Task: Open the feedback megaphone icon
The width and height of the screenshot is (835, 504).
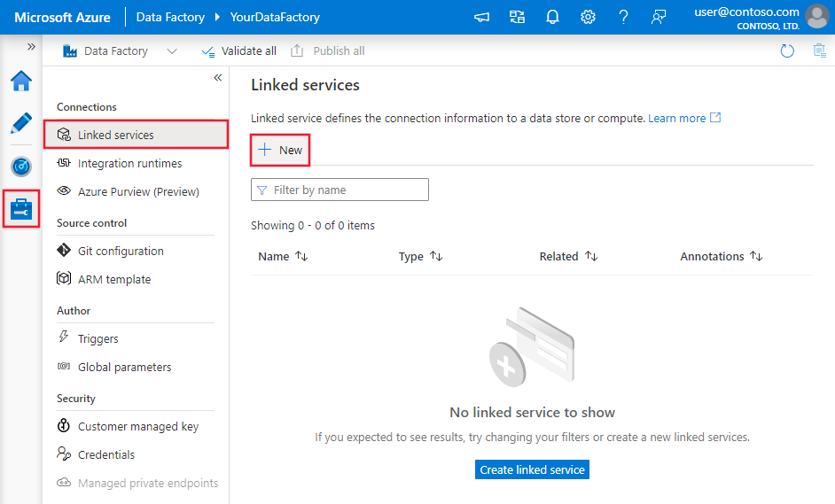Action: coord(481,17)
